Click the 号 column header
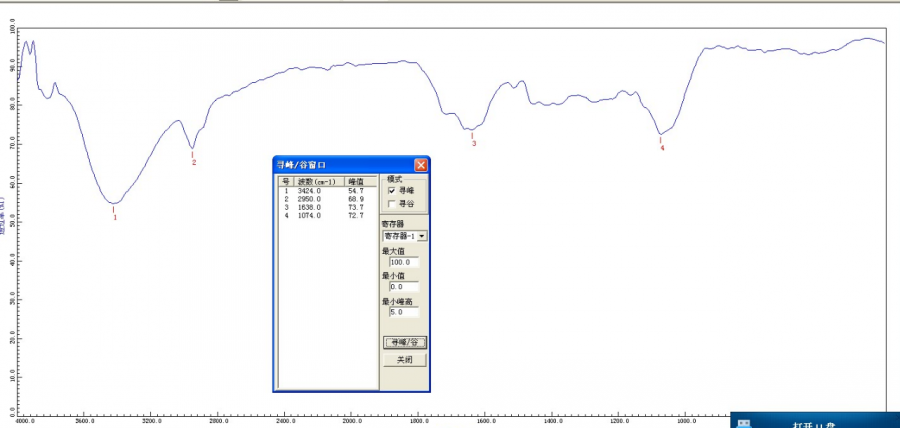Screen dimensions: 900x428 [x=286, y=181]
